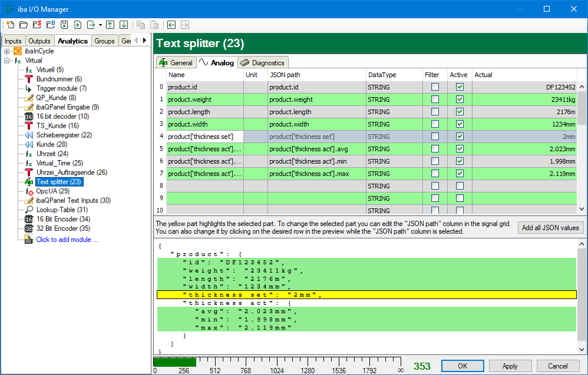Open the export button dropdown arrow

coord(100,25)
